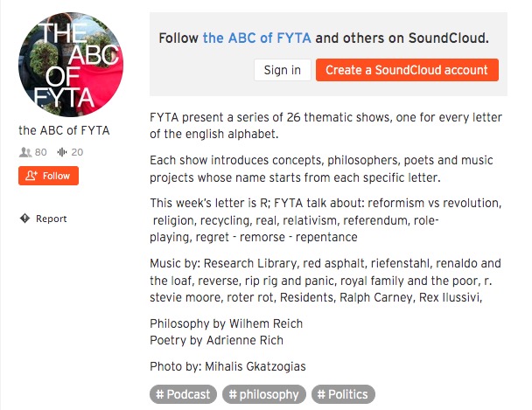Screen dimensions: 532x410
Task: Click the Sign in button
Action: (x=283, y=70)
